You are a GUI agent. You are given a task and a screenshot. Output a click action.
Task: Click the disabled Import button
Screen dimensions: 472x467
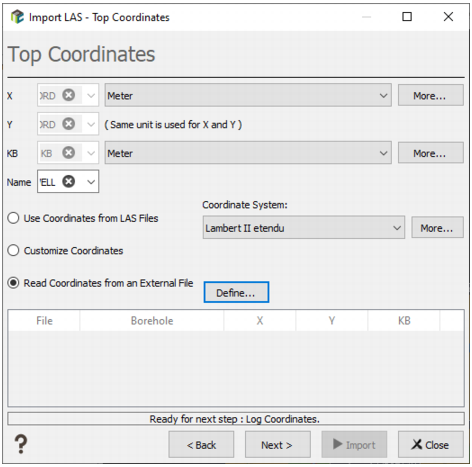354,445
